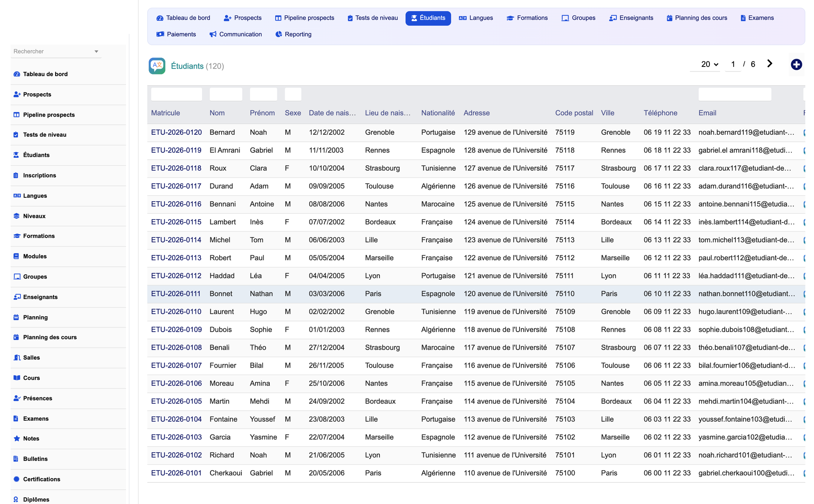Click the Email filter input field
Screen dimensions: 814x504
[735, 94]
